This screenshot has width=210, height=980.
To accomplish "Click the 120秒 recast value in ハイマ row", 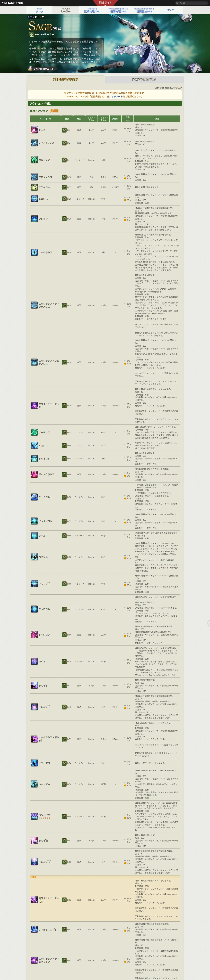I will [x=103, y=661].
